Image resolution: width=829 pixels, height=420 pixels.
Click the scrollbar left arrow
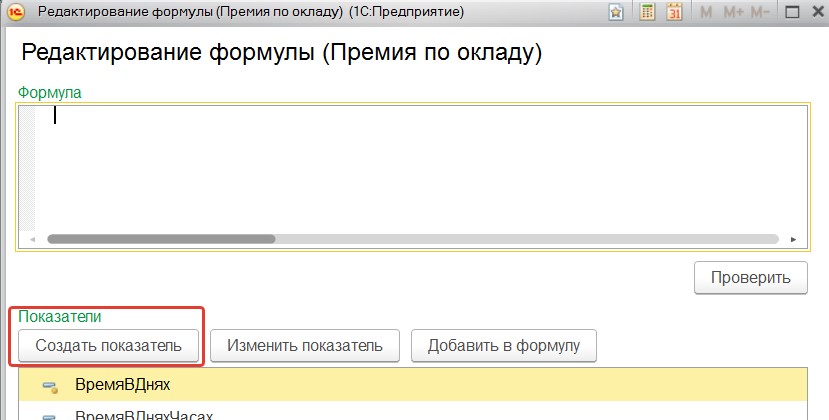click(x=33, y=240)
